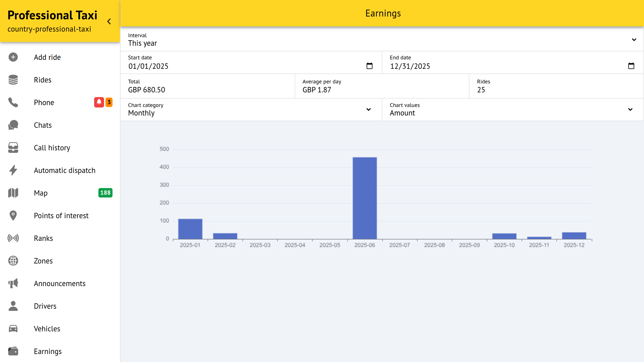Viewport: 644px width, 362px height.
Task: Open the Automatic dispatch lightning icon
Action: tap(13, 170)
